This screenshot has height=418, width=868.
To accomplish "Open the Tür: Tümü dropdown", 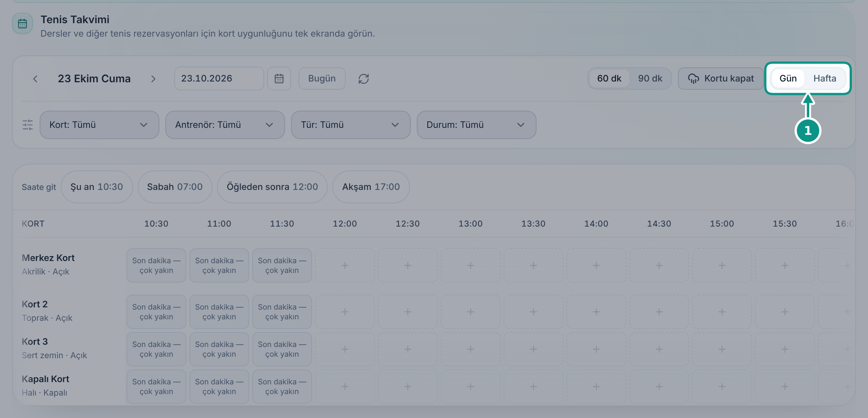I will coord(351,125).
